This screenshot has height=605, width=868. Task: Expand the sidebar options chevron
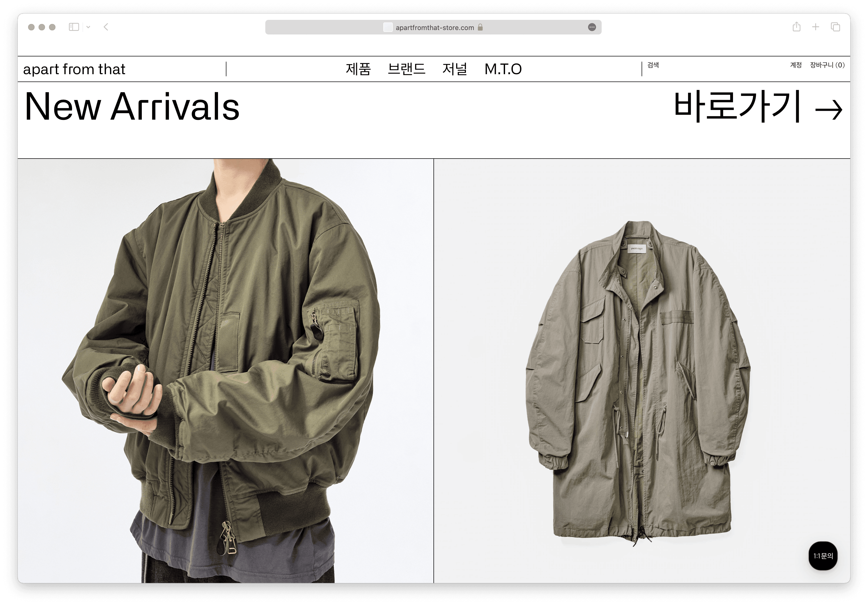[x=88, y=27]
